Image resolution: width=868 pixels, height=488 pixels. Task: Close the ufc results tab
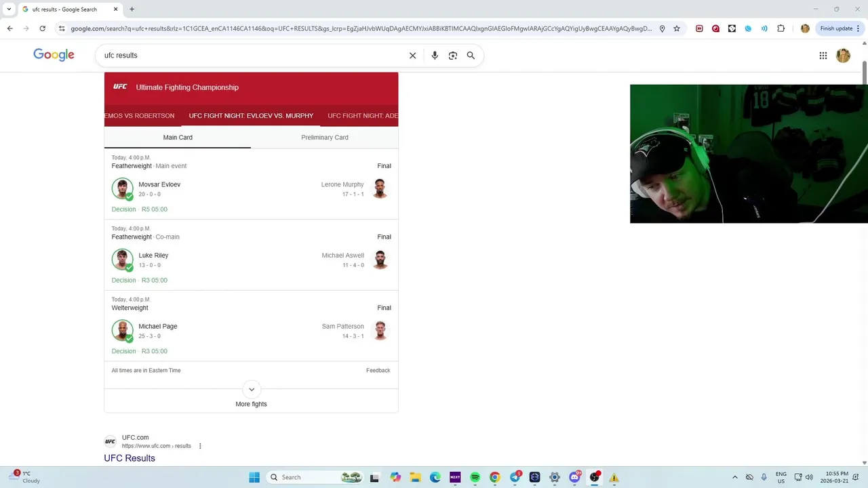click(x=115, y=9)
